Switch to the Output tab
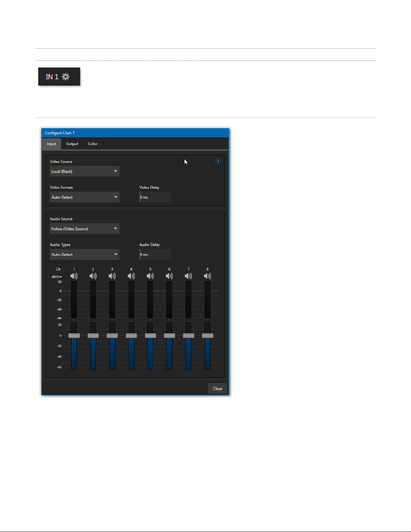 click(x=72, y=144)
